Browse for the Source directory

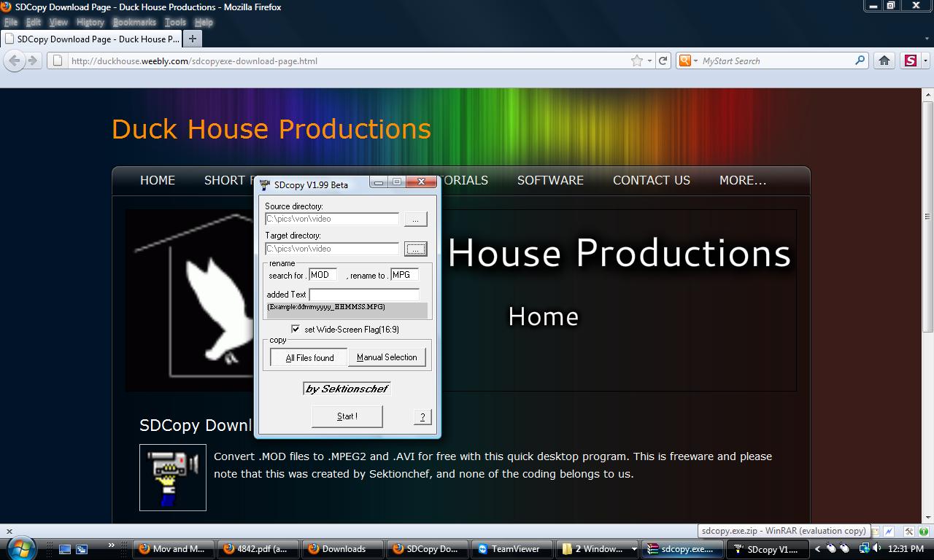tap(415, 219)
